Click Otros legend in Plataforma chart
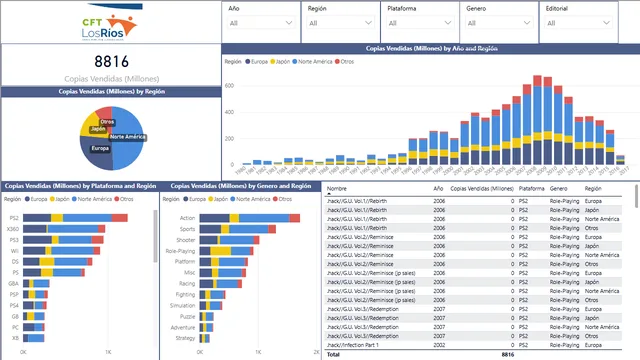 click(x=124, y=199)
